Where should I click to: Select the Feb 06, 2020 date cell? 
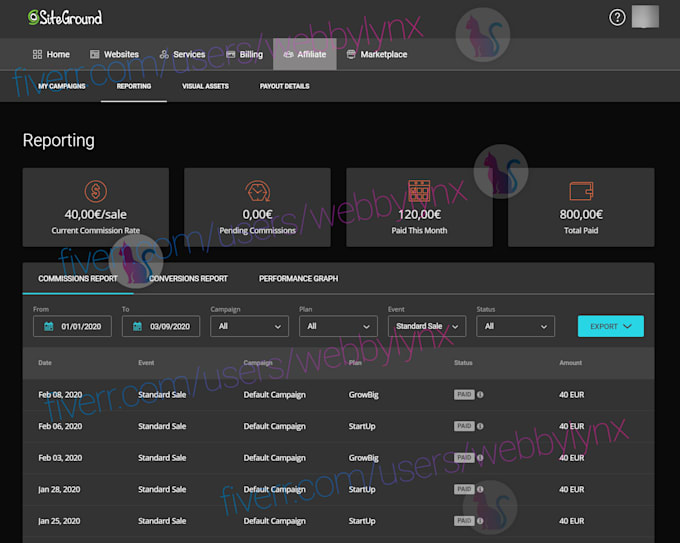[60, 426]
